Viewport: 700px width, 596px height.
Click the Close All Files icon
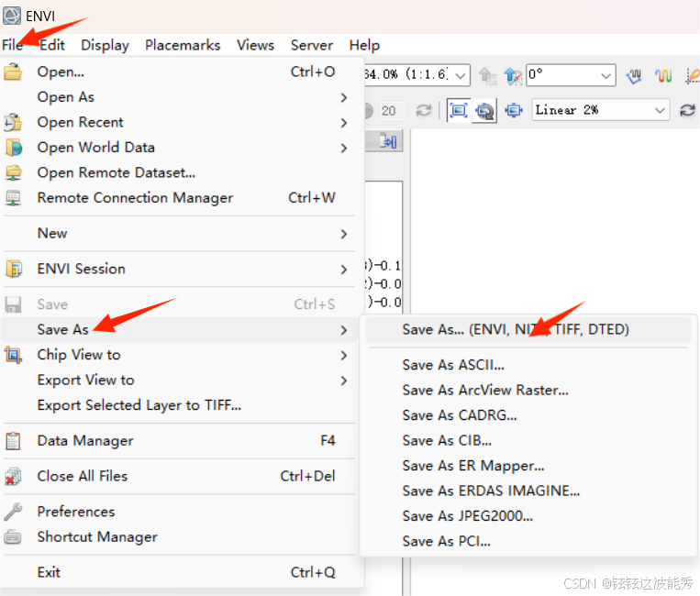13,477
